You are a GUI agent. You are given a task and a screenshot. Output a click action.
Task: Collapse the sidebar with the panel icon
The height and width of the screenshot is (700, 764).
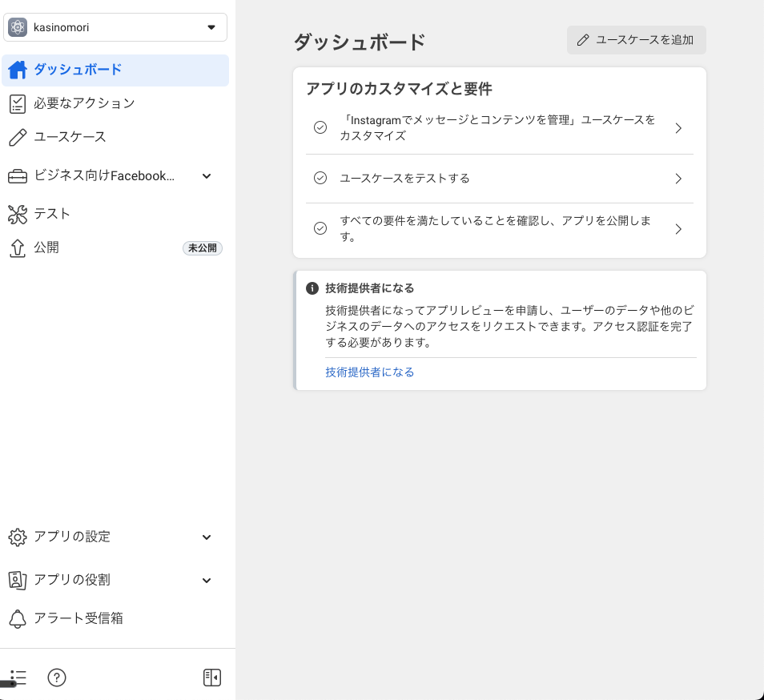tap(211, 678)
